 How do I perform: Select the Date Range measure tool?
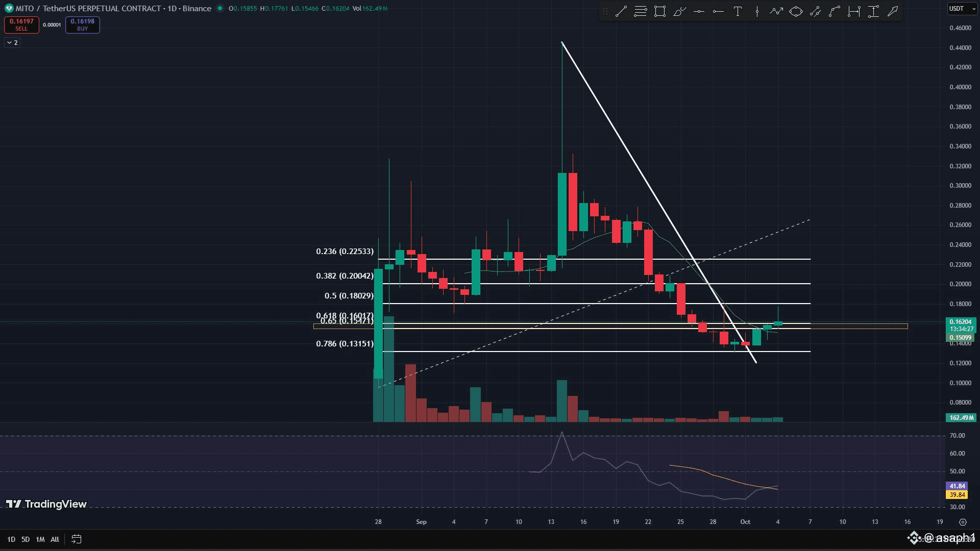pyautogui.click(x=854, y=11)
